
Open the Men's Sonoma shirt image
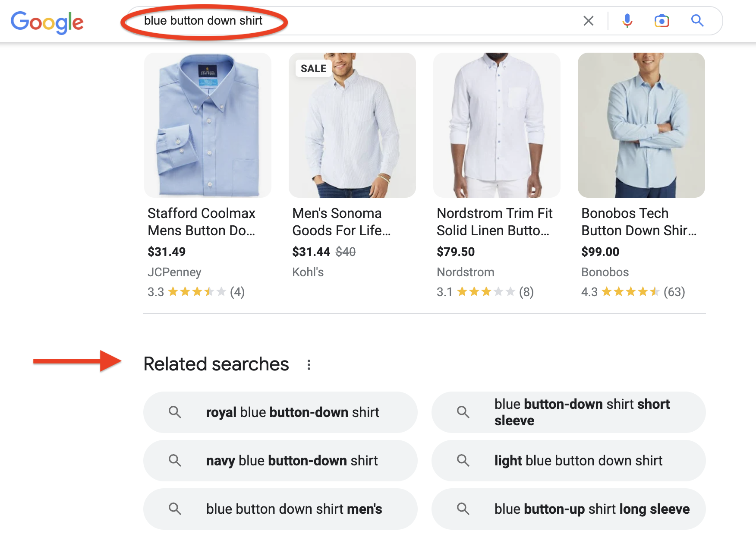click(352, 125)
